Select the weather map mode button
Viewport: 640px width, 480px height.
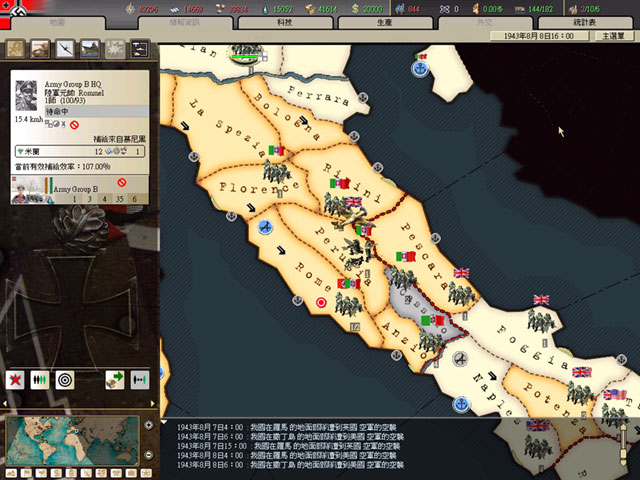click(x=41, y=473)
